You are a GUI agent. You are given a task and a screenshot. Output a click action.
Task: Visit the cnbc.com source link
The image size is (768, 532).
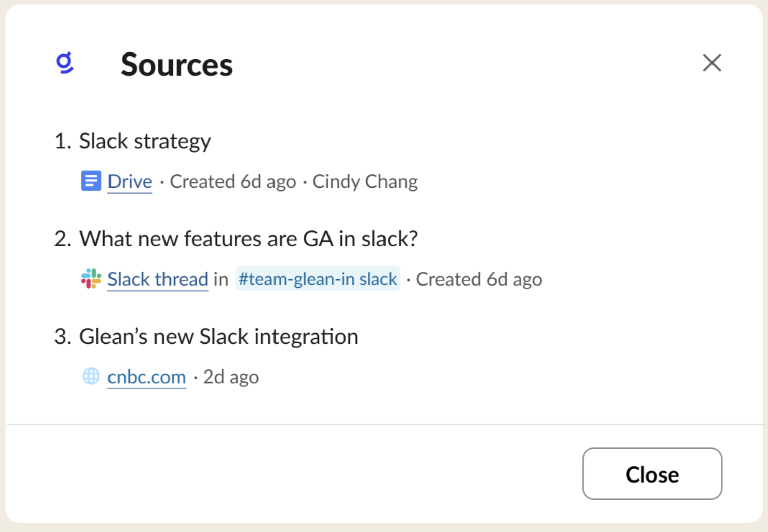[146, 377]
